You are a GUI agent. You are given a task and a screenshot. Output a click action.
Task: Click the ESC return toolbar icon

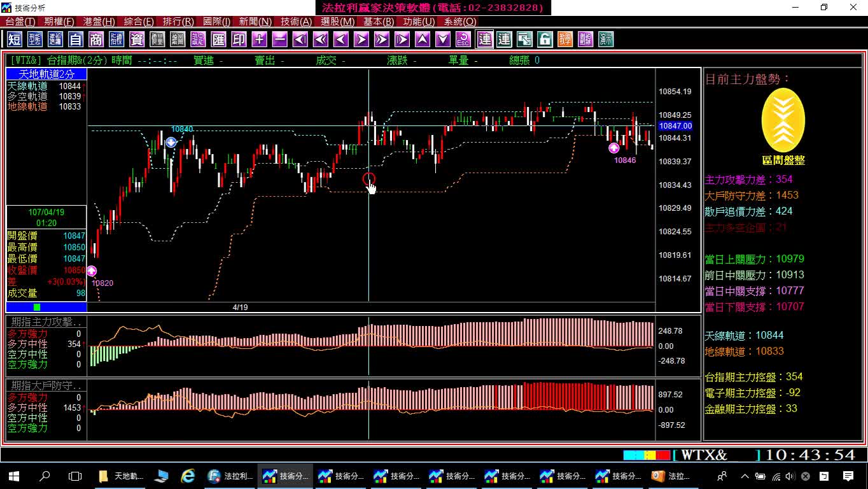(463, 39)
